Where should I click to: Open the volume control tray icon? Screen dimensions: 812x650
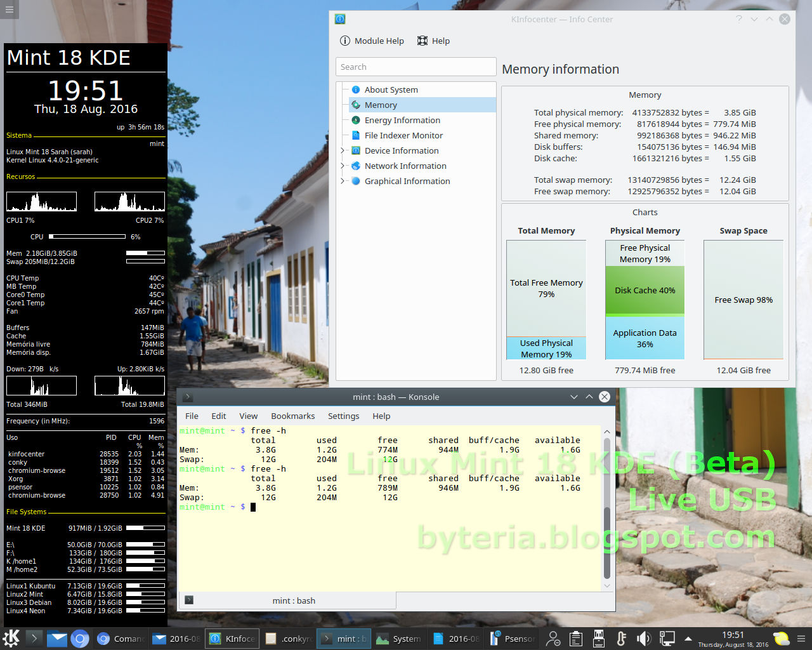coord(644,639)
